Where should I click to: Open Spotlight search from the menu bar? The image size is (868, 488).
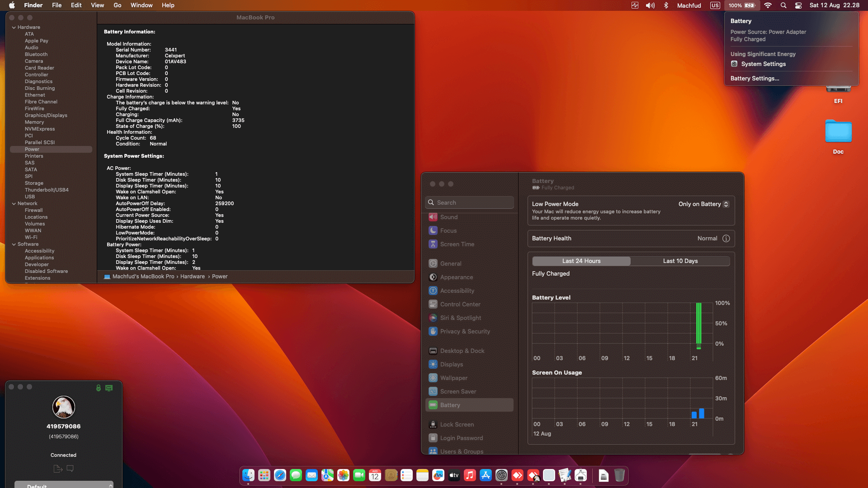[x=783, y=5]
